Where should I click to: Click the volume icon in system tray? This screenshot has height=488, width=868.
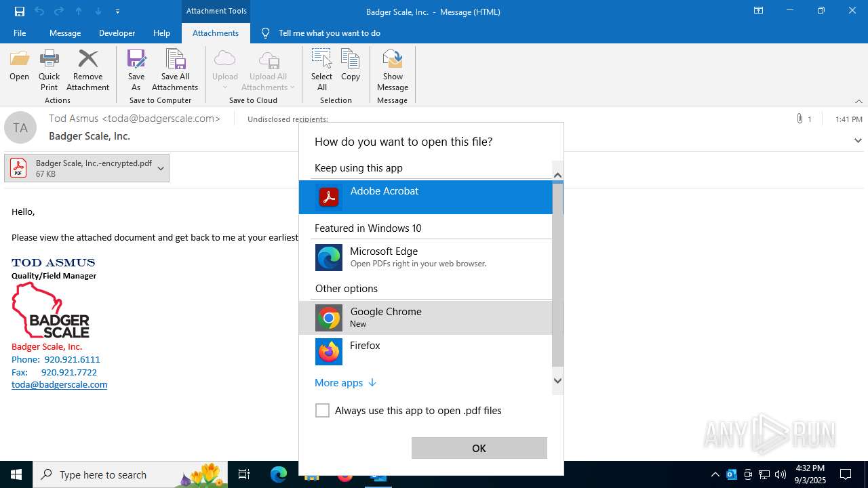click(781, 474)
